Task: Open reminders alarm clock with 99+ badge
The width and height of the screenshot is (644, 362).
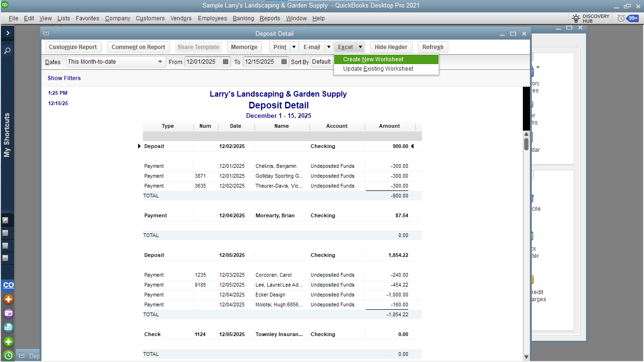Action: pos(627,18)
